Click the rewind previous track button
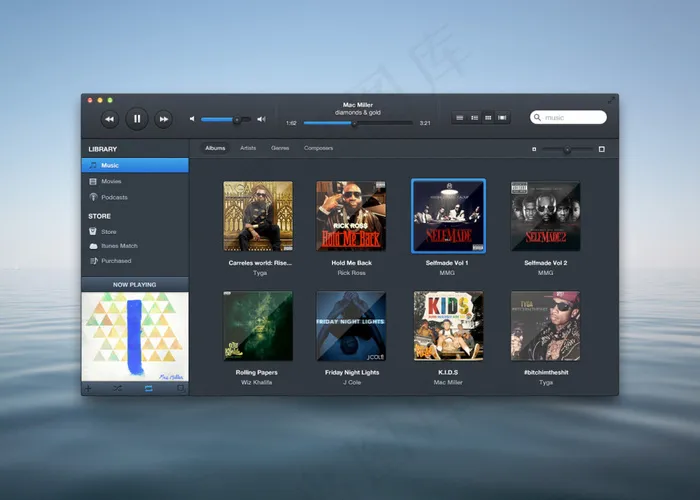Screen dimensions: 700x500 [110, 119]
